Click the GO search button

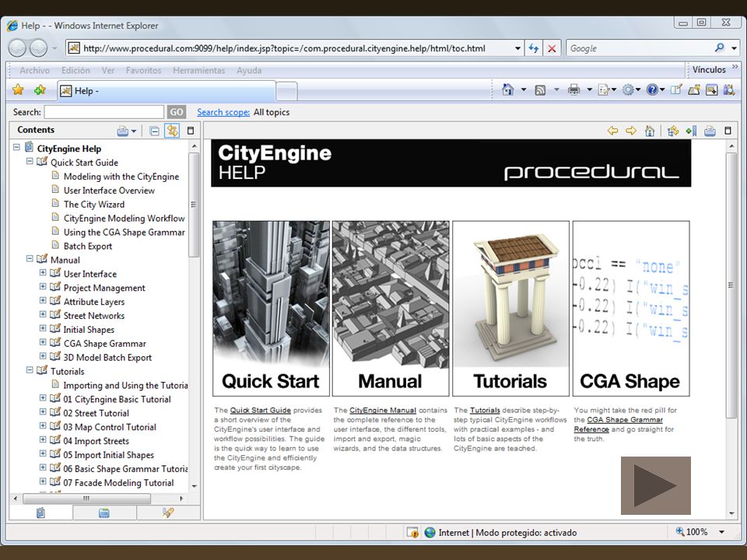pos(177,112)
